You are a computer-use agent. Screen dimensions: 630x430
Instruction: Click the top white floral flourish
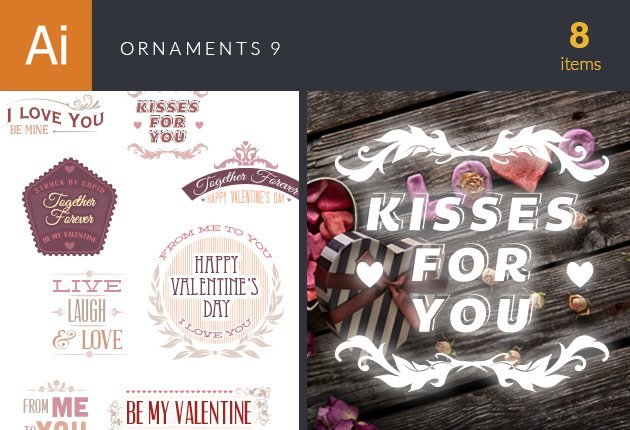(x=472, y=153)
